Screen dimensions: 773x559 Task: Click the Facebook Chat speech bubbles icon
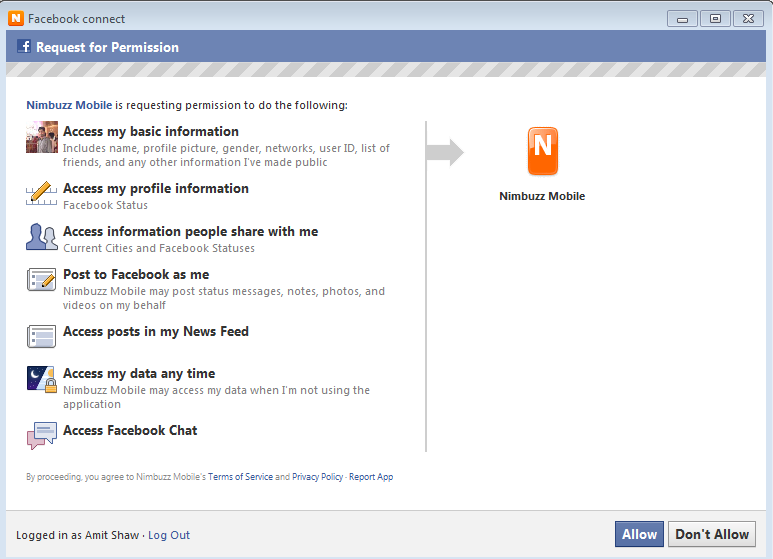tap(42, 435)
